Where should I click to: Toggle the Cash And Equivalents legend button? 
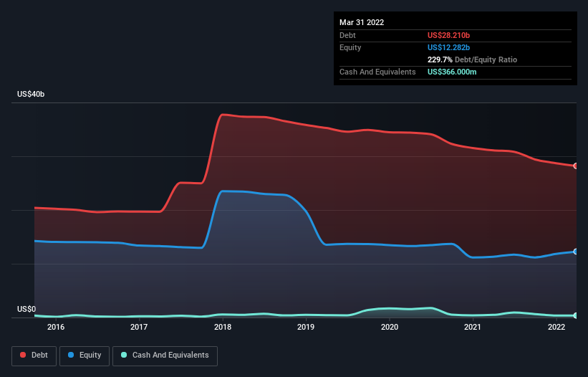tap(165, 355)
